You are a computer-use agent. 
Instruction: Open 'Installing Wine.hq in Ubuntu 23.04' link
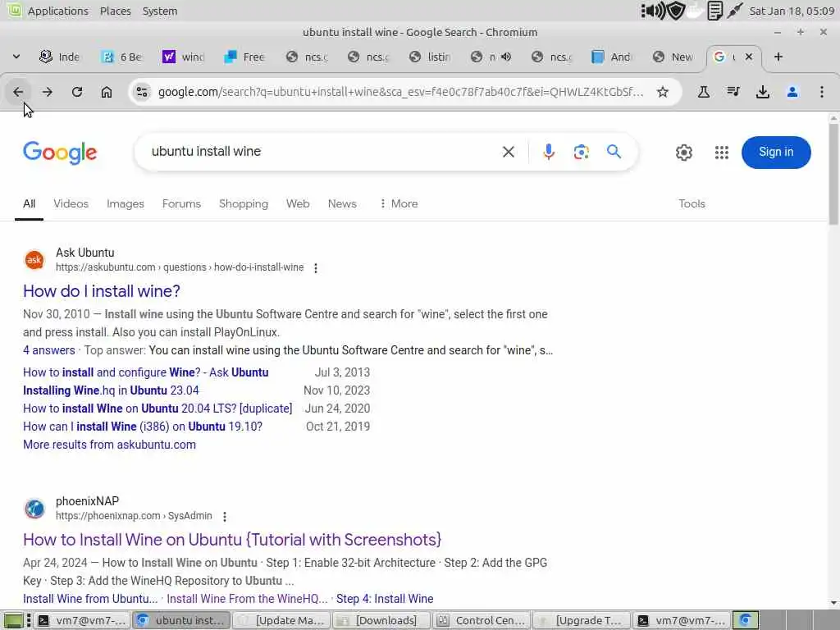pyautogui.click(x=111, y=390)
